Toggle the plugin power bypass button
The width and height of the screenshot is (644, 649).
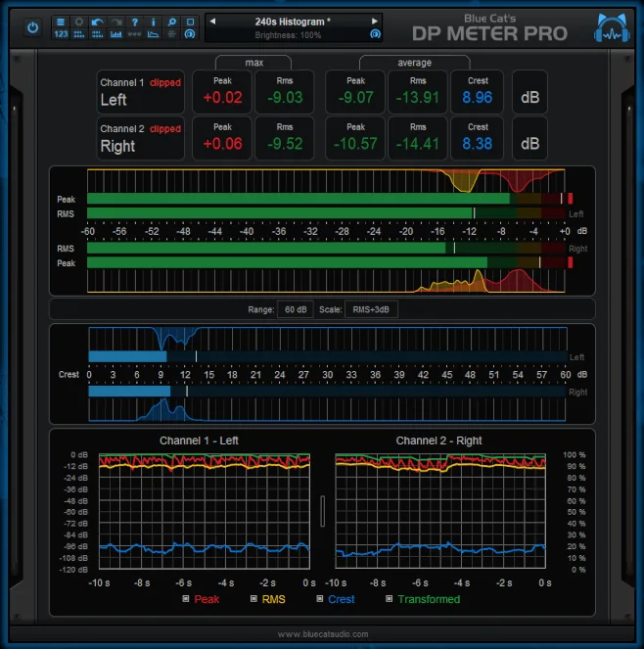32,27
